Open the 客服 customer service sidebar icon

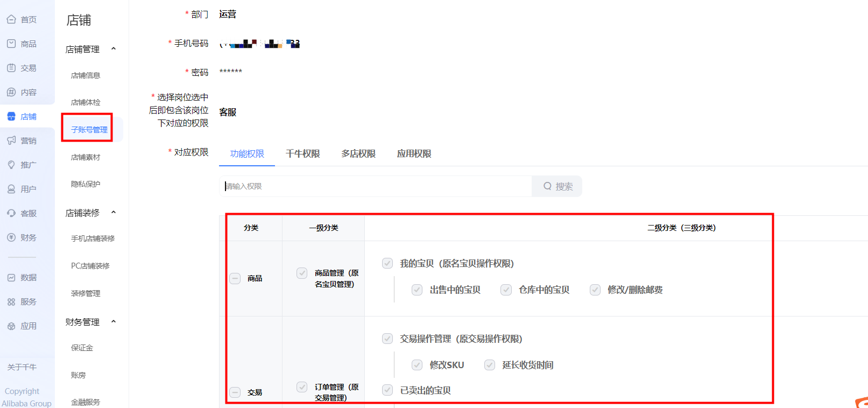(x=11, y=213)
